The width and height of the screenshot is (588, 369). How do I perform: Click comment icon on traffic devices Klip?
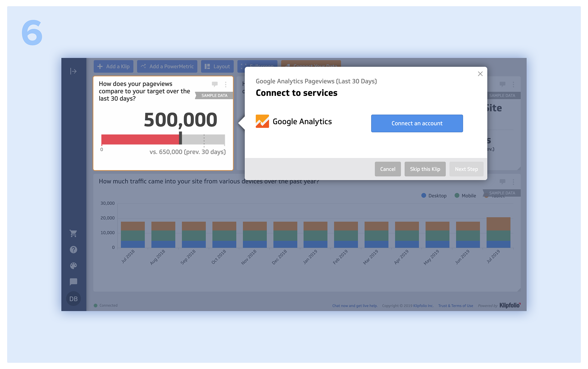[503, 182]
